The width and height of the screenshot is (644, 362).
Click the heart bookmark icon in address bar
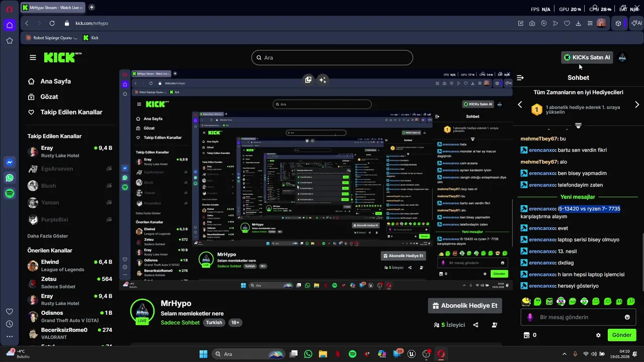(x=567, y=23)
